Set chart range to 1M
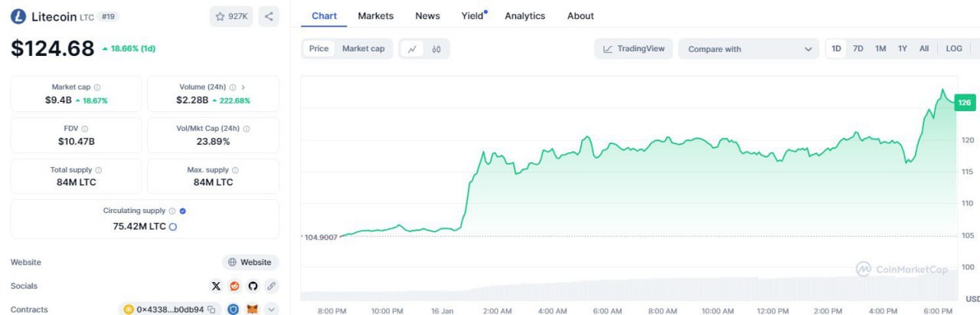The image size is (980, 315). [x=880, y=48]
